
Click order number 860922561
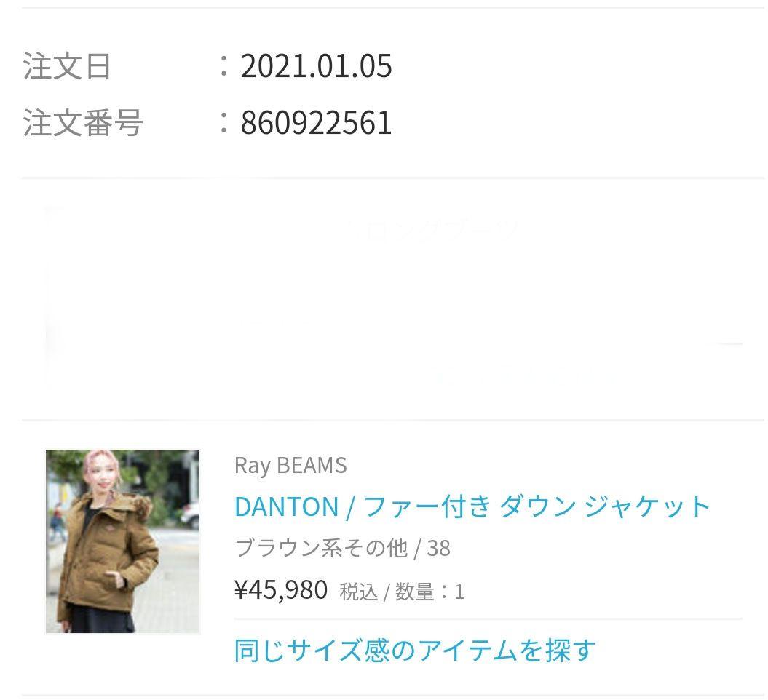click(316, 122)
